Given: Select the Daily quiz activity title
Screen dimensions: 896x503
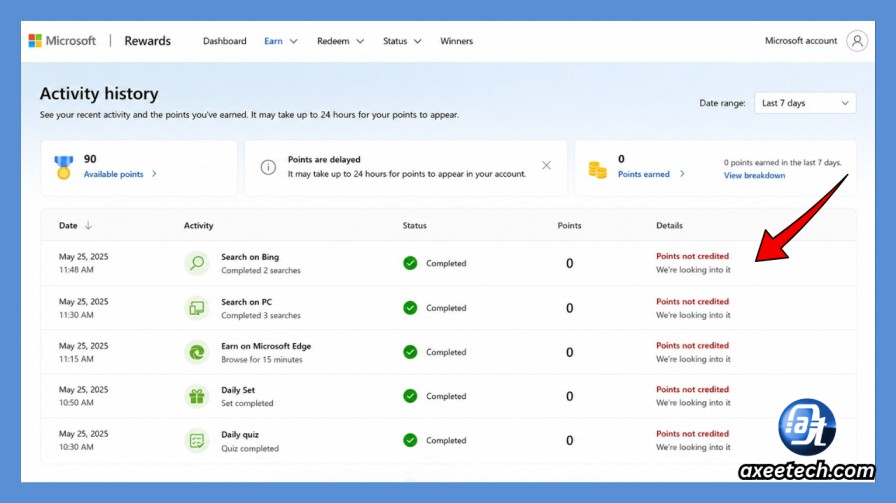Looking at the screenshot, I should point(240,434).
